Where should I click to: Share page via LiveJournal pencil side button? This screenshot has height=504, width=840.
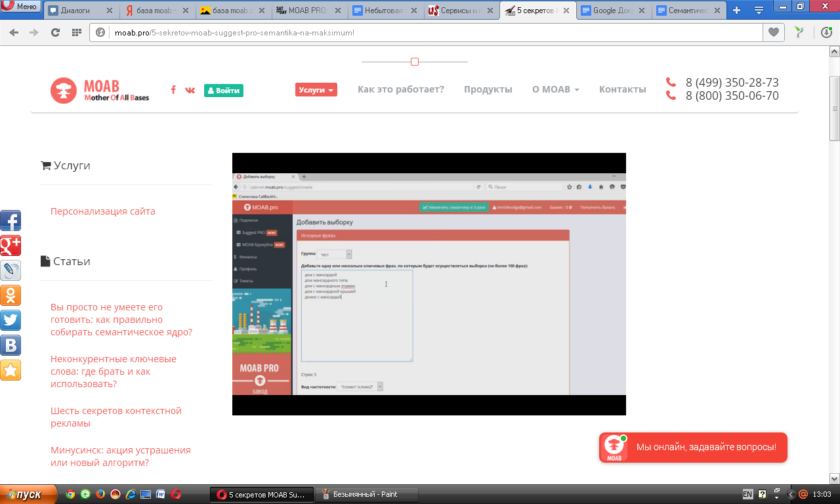(10, 270)
